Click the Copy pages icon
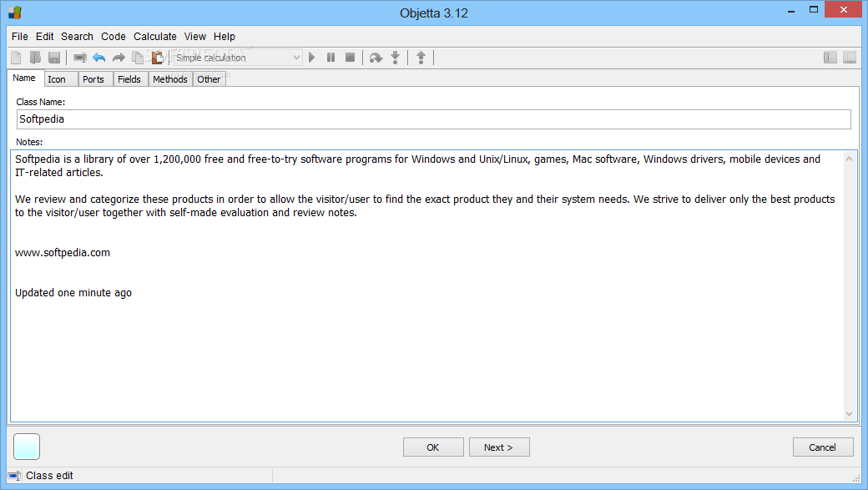The height and width of the screenshot is (490, 868). pyautogui.click(x=138, y=58)
